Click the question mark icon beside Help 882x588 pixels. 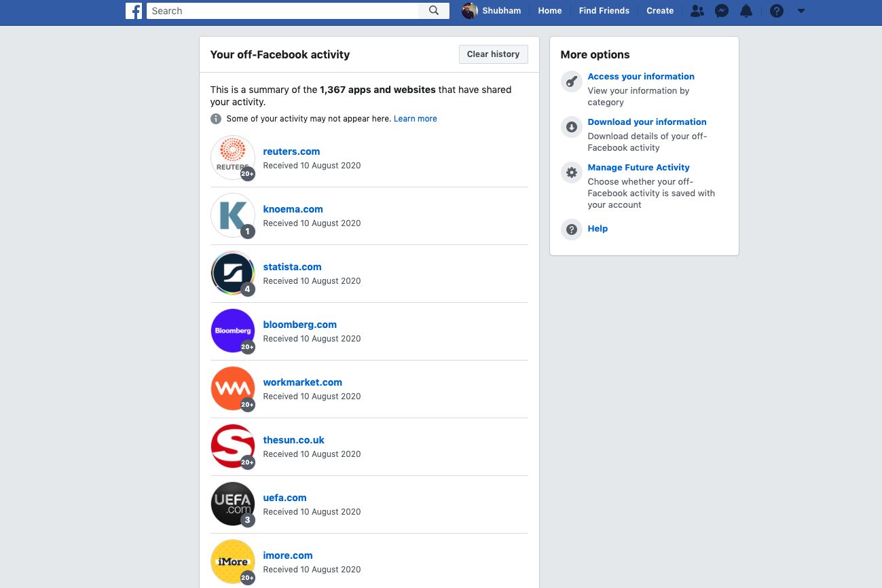pos(572,229)
